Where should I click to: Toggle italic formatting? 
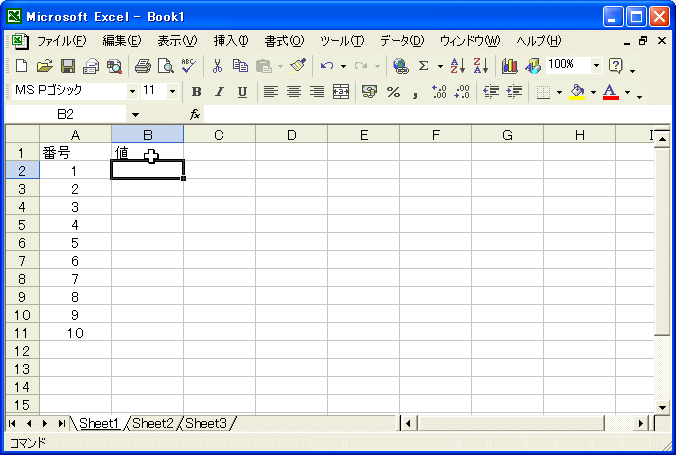(219, 91)
